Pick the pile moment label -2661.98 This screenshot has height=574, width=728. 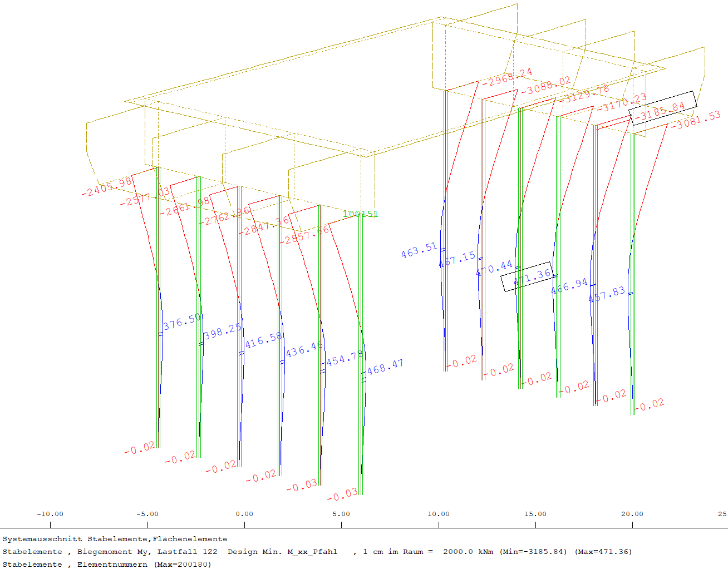coord(185,206)
